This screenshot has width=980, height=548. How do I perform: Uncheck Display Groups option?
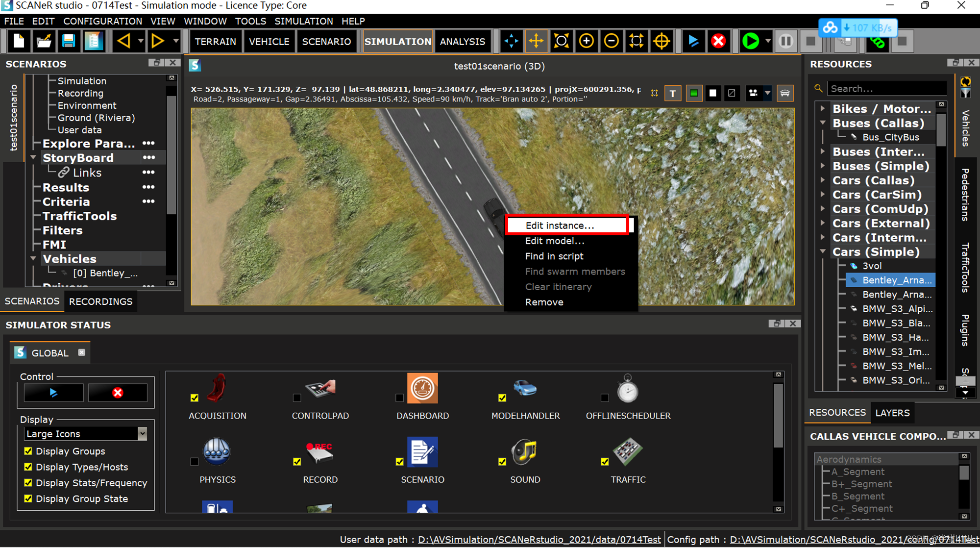[28, 451]
